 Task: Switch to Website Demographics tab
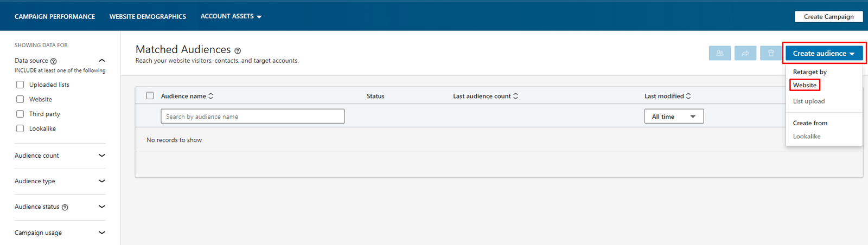(148, 17)
